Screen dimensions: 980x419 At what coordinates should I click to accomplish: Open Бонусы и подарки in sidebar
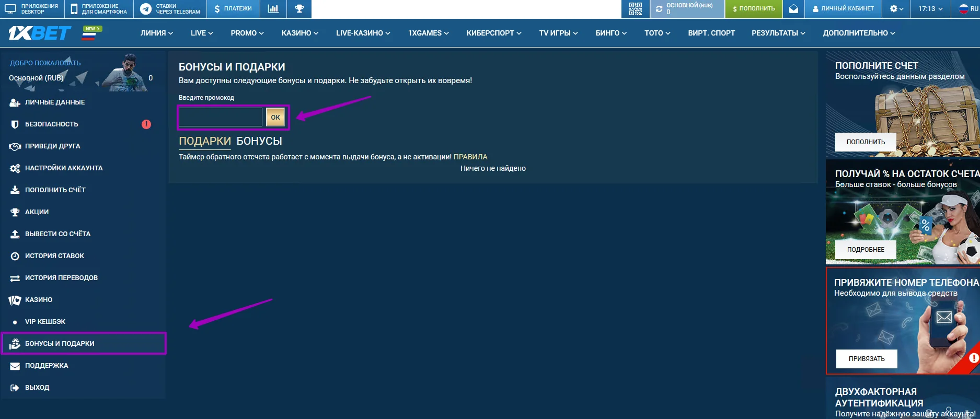pyautogui.click(x=83, y=344)
